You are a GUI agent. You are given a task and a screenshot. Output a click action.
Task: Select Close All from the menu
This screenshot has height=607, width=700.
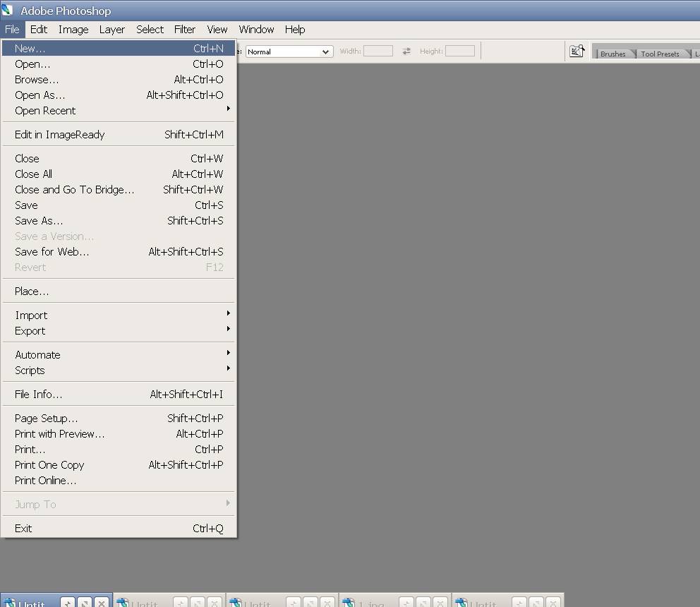119,174
